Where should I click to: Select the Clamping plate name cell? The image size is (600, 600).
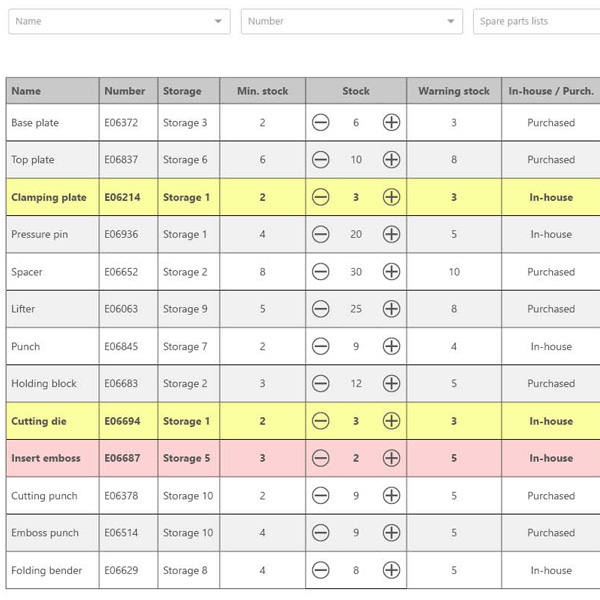52,197
